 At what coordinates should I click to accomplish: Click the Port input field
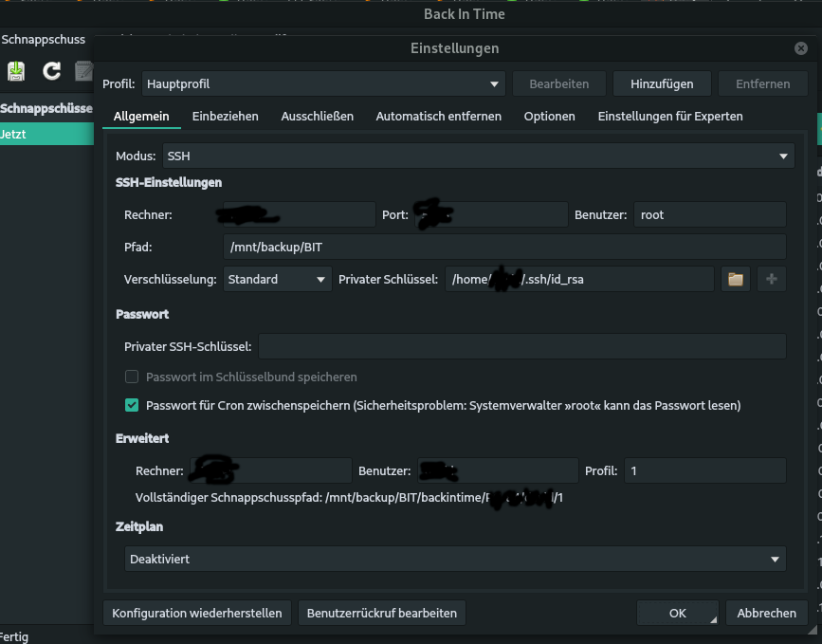(x=491, y=214)
